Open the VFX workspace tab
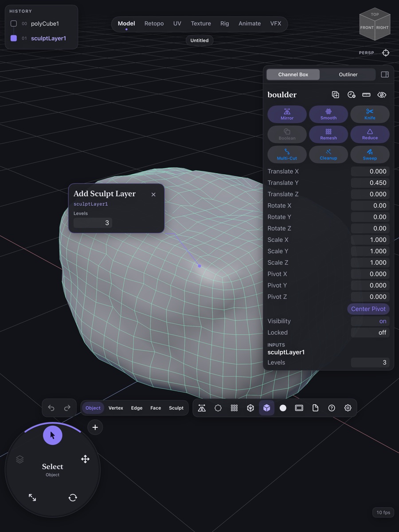This screenshot has height=532, width=399. 276,23
